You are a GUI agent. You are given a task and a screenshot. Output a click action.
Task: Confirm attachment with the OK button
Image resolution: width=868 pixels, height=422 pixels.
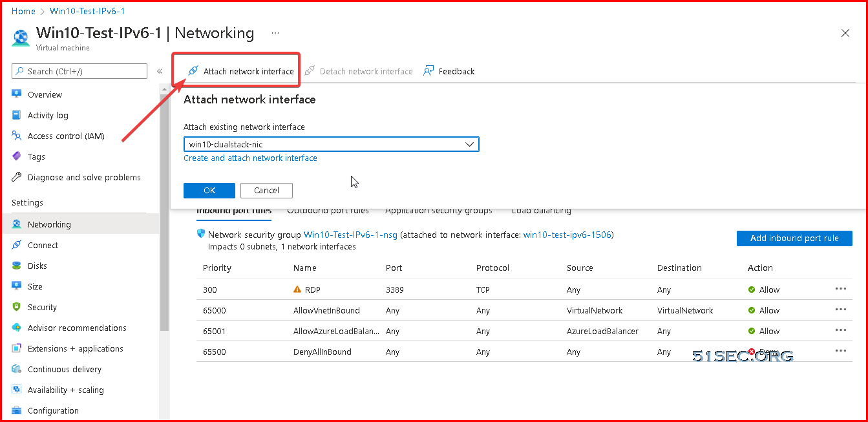[x=209, y=191]
